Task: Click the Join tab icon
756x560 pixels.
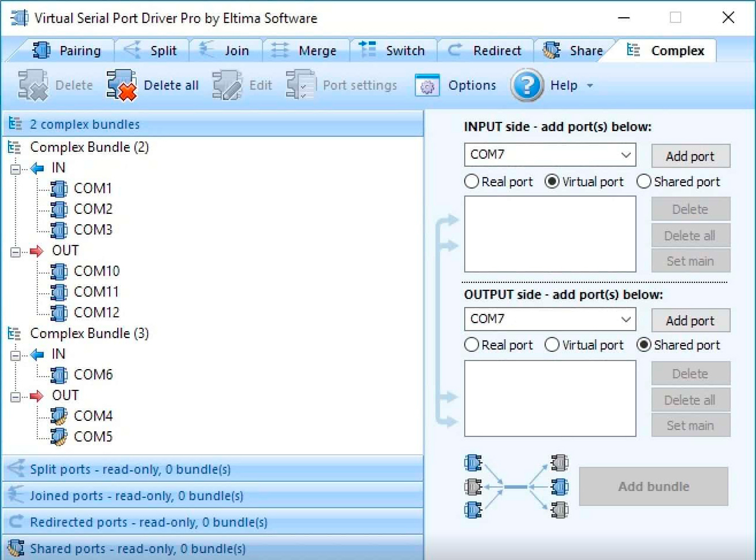Action: pyautogui.click(x=207, y=51)
